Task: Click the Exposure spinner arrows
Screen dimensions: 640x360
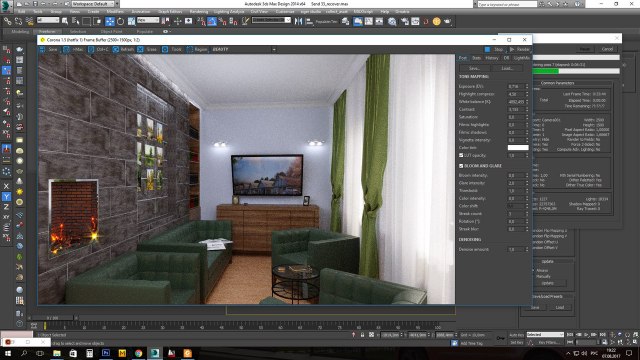Action: click(527, 87)
